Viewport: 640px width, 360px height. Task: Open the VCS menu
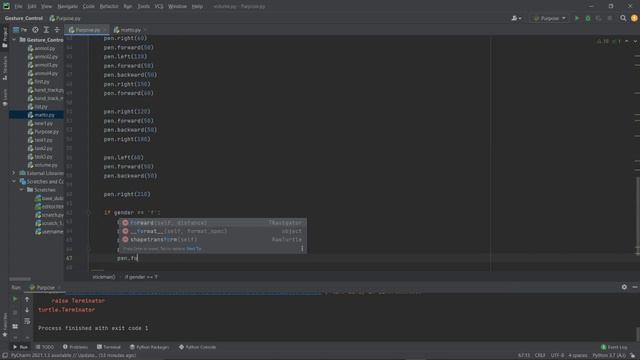pos(159,7)
